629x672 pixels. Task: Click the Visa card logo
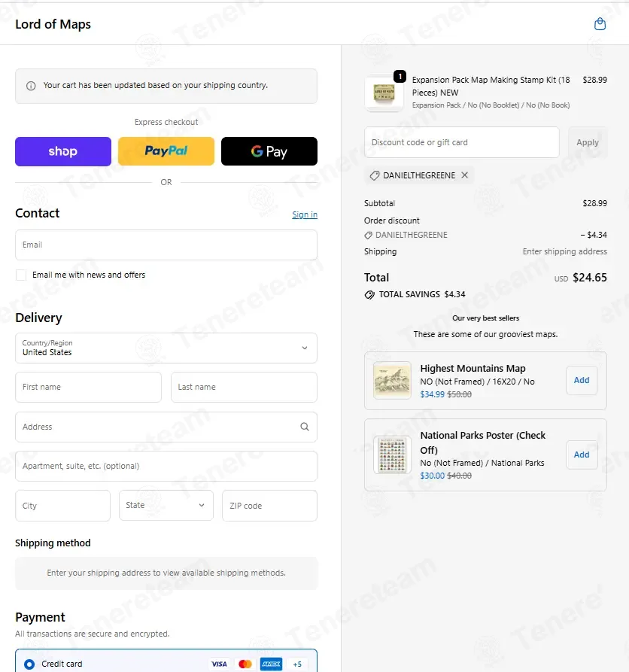pos(219,664)
